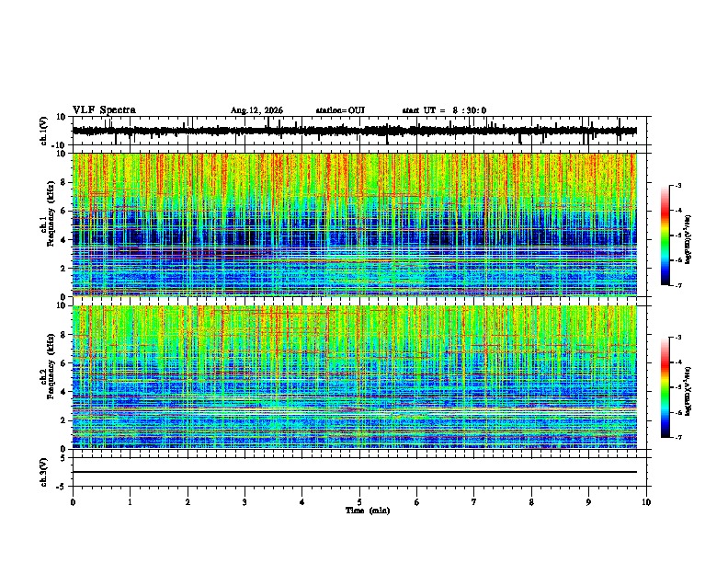Select the "start UT = 8:30:0" text

[x=444, y=110]
